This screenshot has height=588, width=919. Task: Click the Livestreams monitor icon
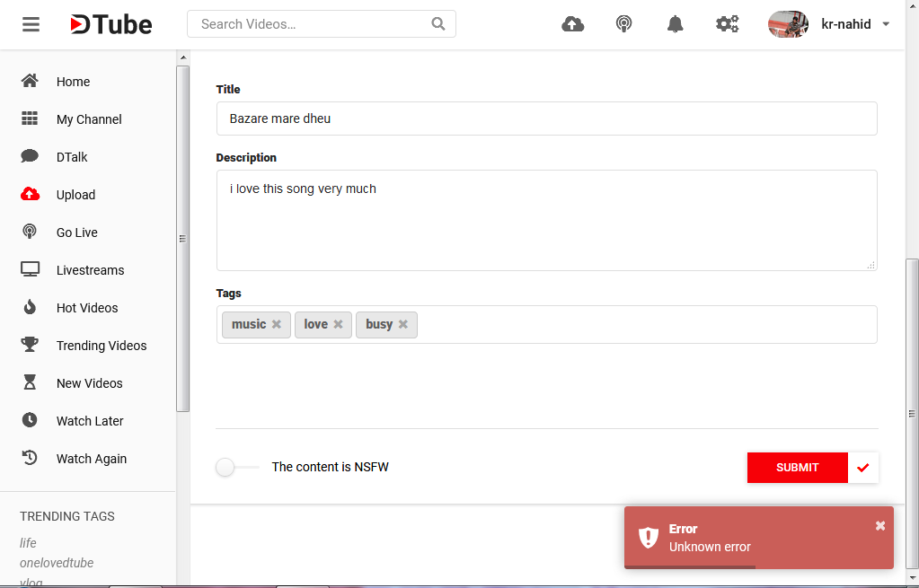(x=30, y=269)
